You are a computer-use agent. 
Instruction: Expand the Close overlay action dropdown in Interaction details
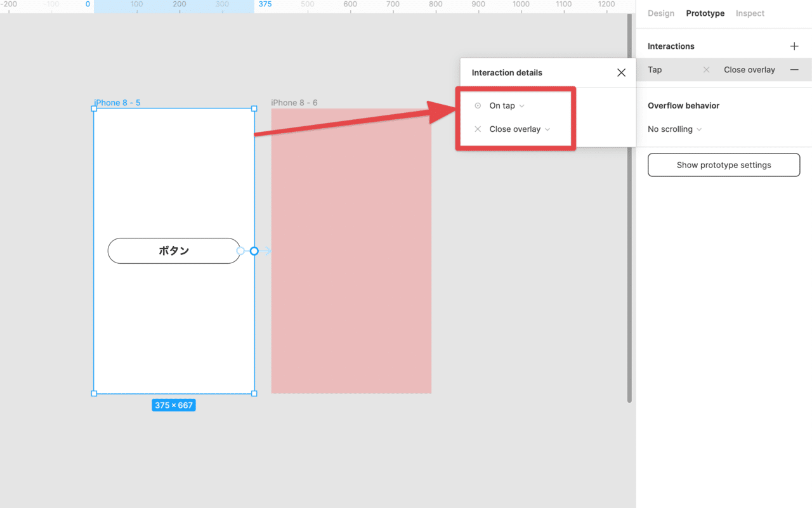(520, 129)
